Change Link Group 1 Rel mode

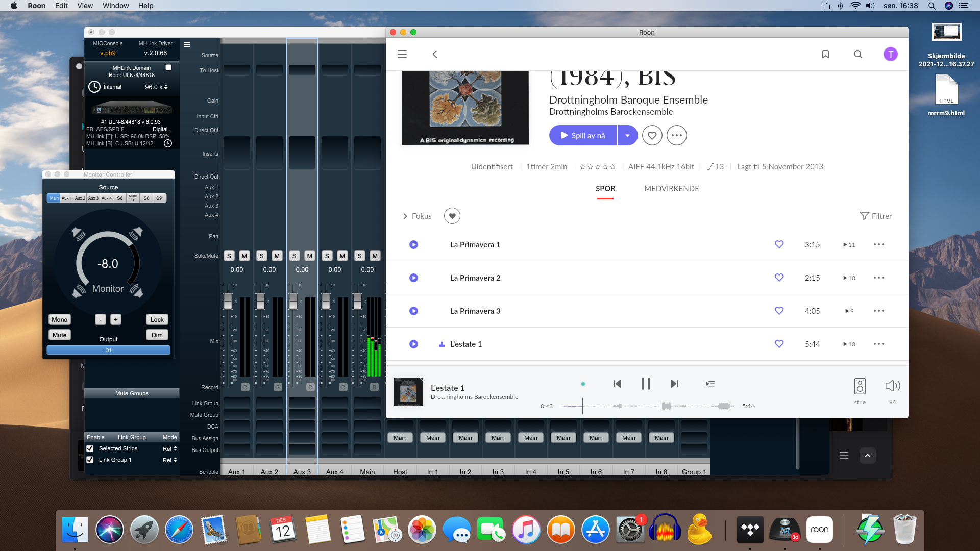pos(170,460)
